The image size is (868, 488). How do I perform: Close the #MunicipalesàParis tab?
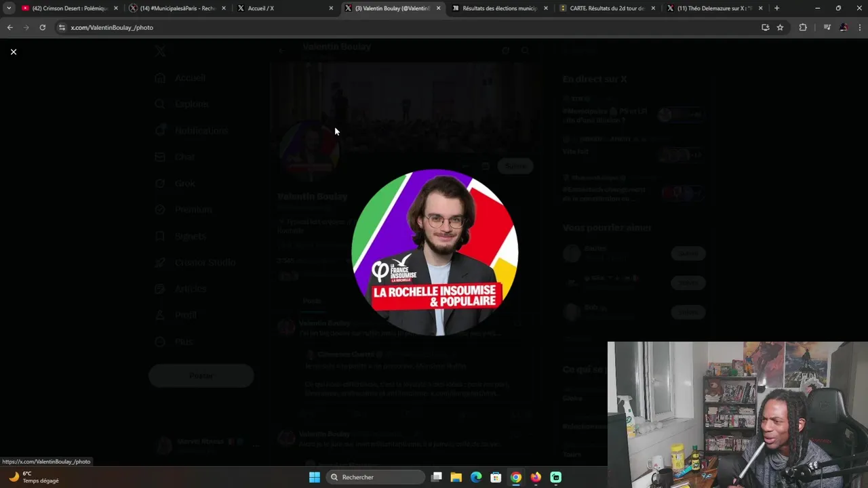click(x=224, y=8)
